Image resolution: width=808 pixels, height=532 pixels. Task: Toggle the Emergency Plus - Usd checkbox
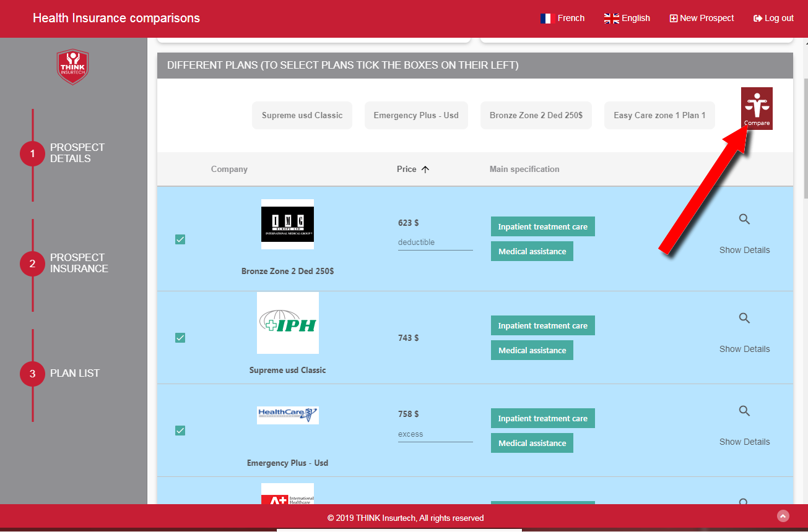tap(180, 431)
